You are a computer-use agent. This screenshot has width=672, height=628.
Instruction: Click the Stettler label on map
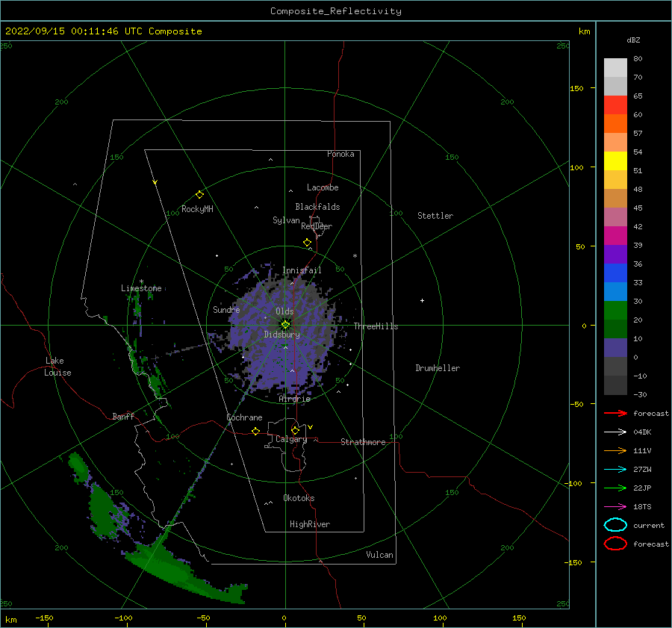[435, 216]
